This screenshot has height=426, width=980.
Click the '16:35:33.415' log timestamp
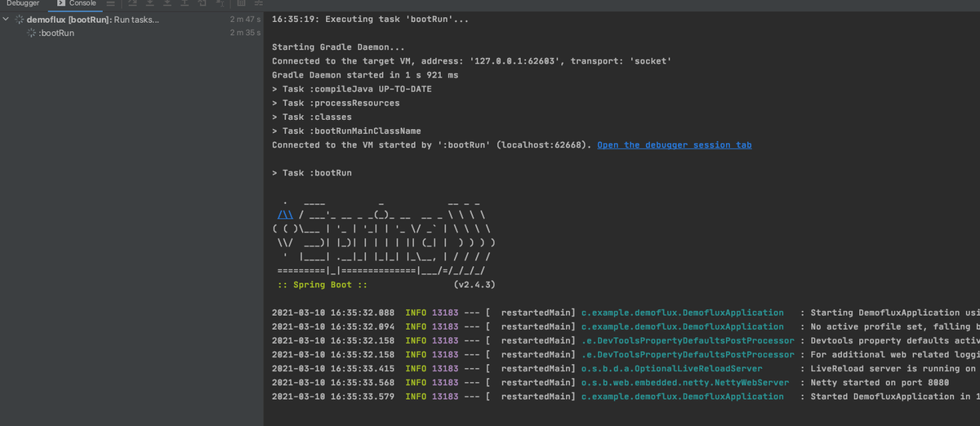coord(363,369)
